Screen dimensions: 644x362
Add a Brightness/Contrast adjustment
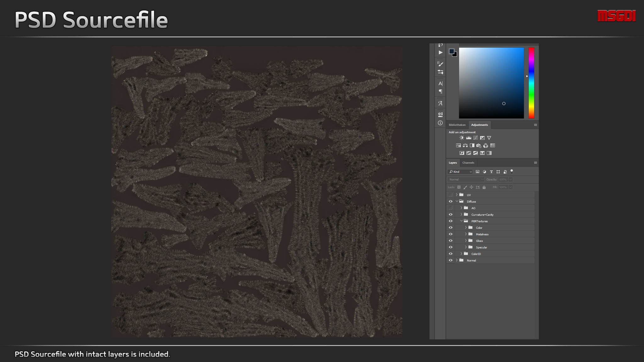click(462, 138)
